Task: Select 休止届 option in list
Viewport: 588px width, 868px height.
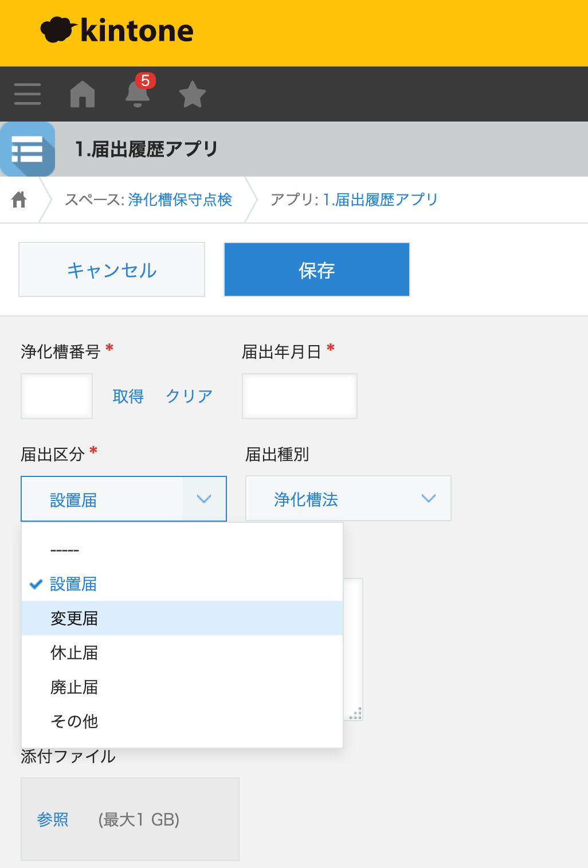Action: [x=182, y=652]
